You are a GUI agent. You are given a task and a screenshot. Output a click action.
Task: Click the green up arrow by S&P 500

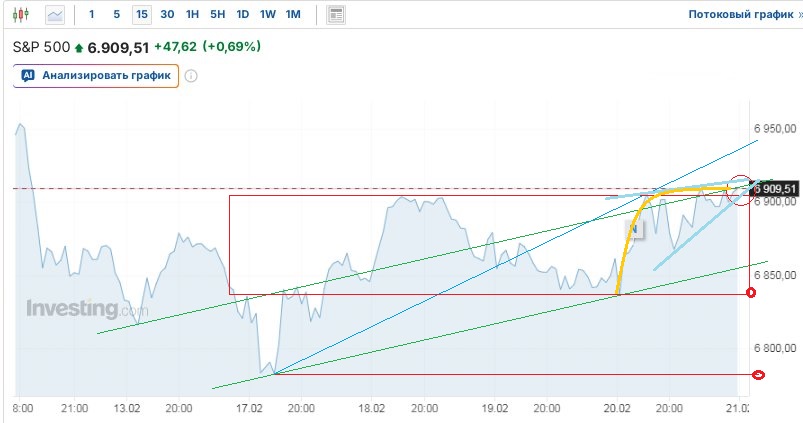79,47
